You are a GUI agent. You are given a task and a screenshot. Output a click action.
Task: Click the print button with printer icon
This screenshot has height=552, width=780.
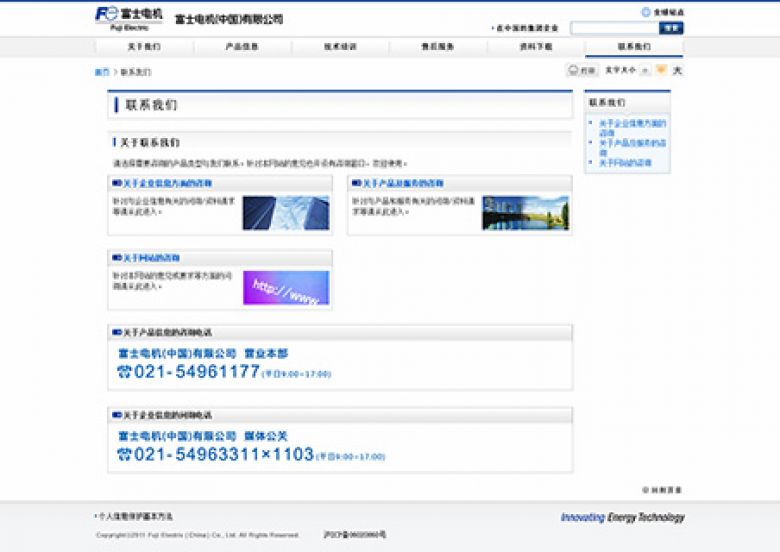click(x=582, y=71)
